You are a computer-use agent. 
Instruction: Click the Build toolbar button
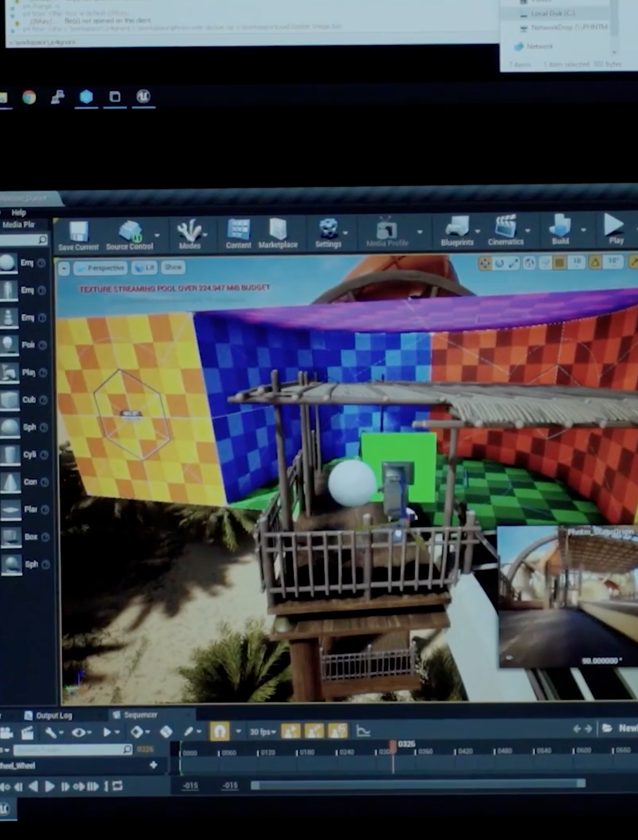(x=560, y=229)
